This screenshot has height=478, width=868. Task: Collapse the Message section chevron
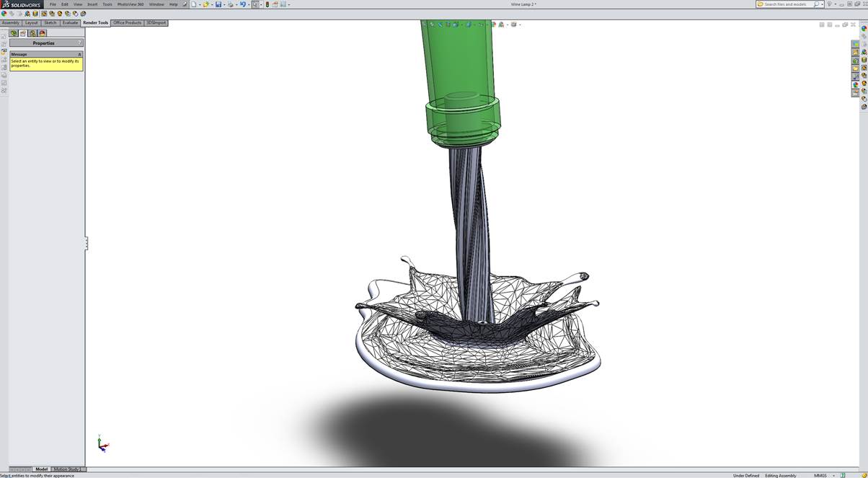(x=79, y=54)
